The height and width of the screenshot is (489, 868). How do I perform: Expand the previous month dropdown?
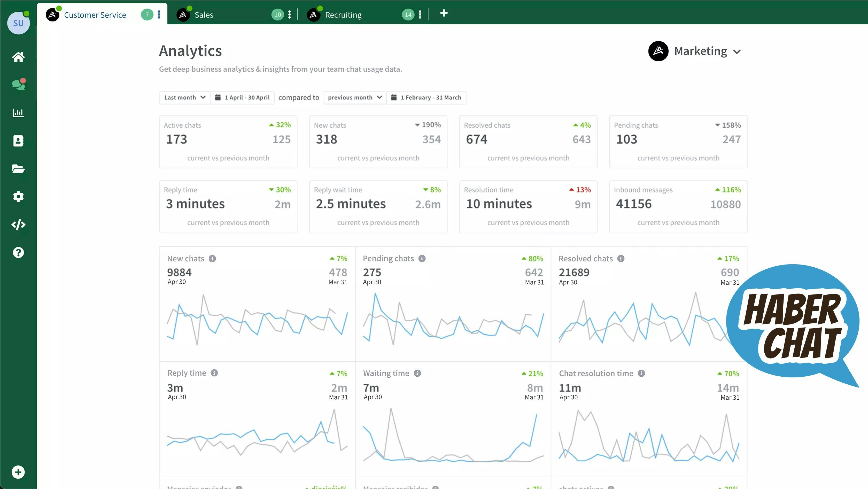tap(355, 97)
